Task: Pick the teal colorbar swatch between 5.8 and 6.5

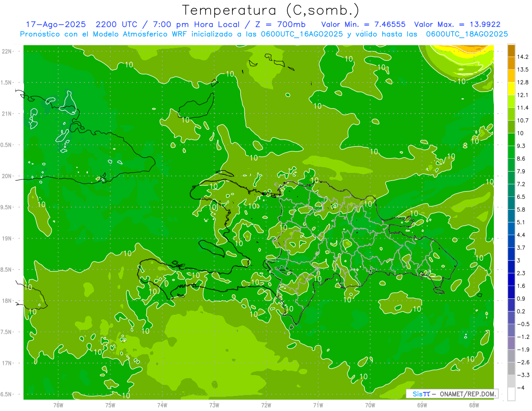Action: (511, 203)
